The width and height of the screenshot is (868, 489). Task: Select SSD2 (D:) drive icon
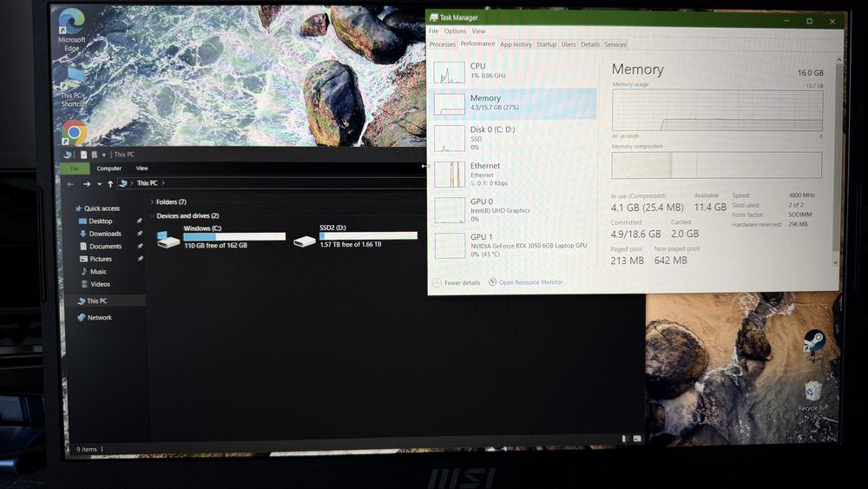pos(305,241)
